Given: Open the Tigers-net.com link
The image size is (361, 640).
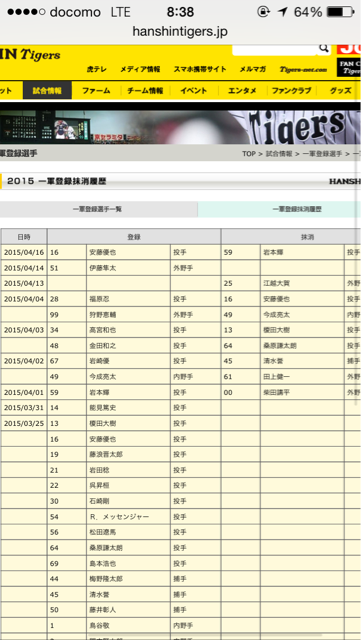Looking at the screenshot, I should tap(303, 69).
